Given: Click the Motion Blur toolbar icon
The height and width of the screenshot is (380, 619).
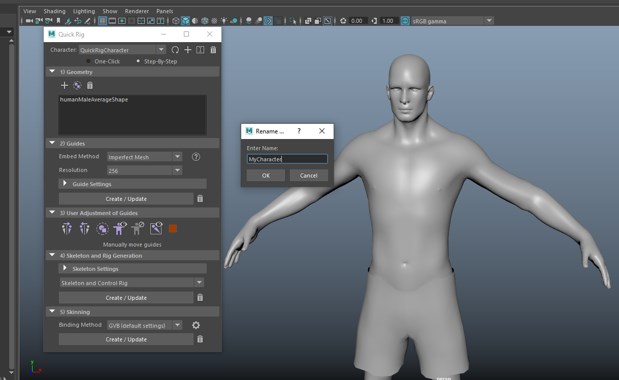Looking at the screenshot, I should pos(259,21).
